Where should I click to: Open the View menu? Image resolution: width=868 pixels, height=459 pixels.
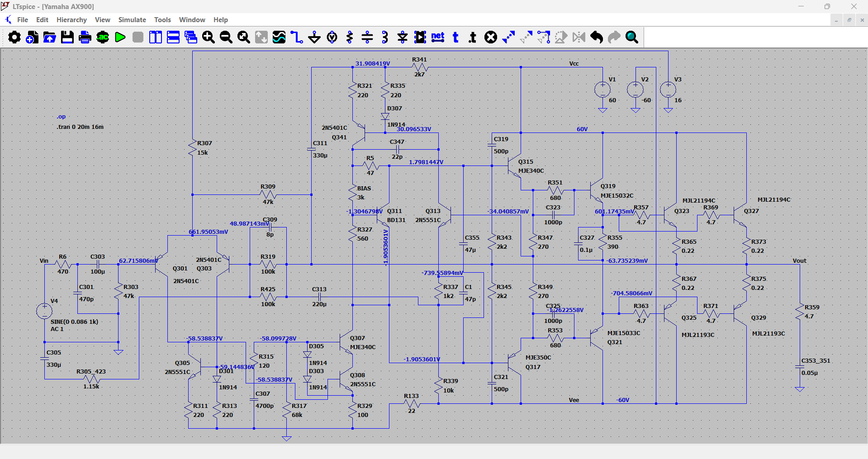[x=103, y=20]
